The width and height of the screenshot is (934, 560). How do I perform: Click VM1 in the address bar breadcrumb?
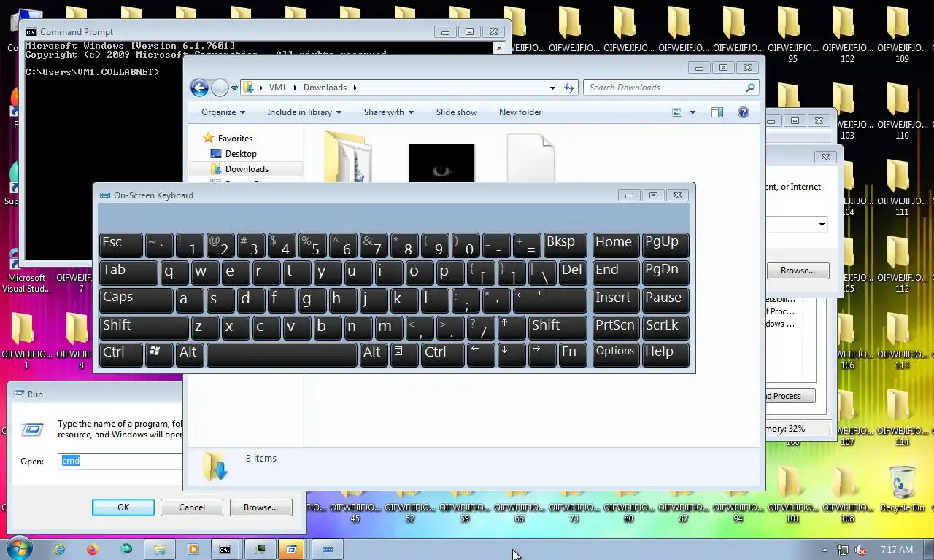coord(277,87)
